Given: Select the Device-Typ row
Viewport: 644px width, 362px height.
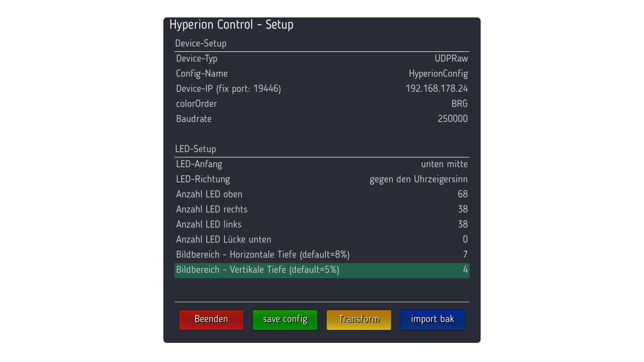Looking at the screenshot, I should click(x=321, y=59).
